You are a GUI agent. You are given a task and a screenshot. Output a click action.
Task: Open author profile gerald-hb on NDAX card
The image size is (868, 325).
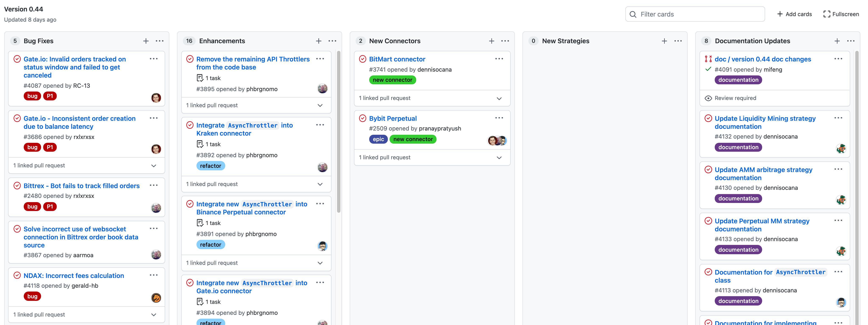(85, 286)
